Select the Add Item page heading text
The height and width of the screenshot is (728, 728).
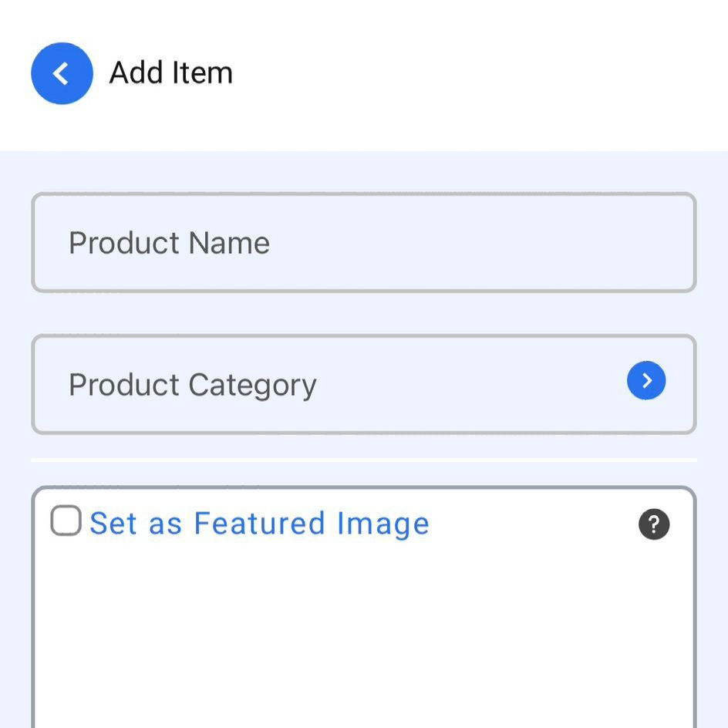171,73
